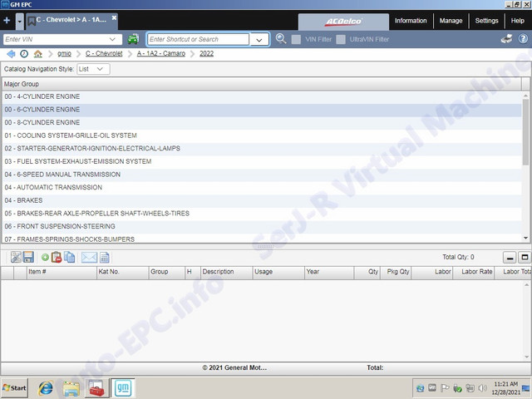The image size is (532, 399).
Task: Open the Windows Start button
Action: [x=14, y=388]
